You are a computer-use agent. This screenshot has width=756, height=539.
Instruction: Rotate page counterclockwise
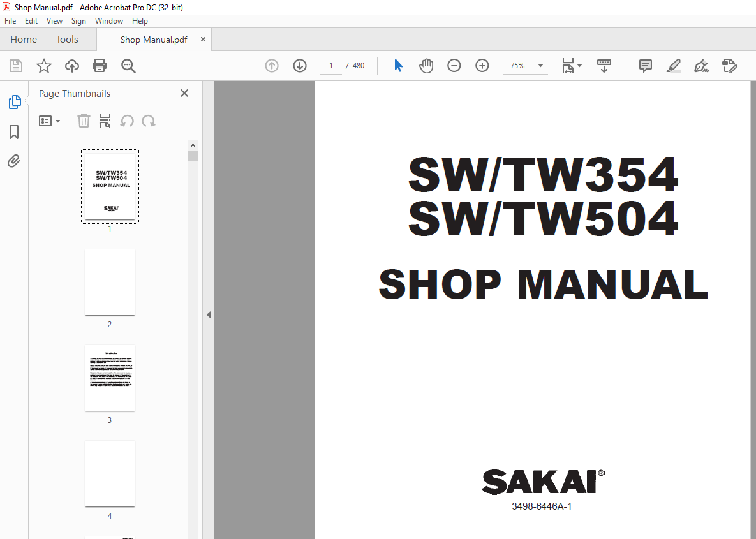click(x=127, y=121)
